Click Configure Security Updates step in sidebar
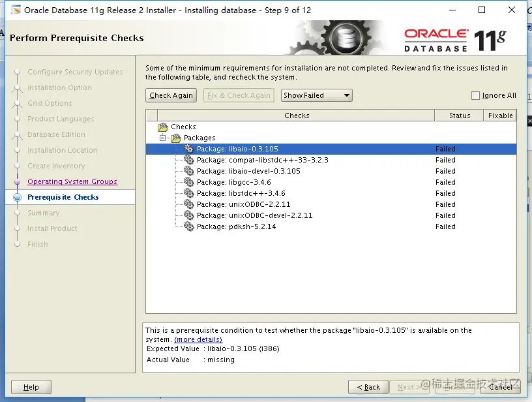The width and height of the screenshot is (532, 402). [x=75, y=72]
